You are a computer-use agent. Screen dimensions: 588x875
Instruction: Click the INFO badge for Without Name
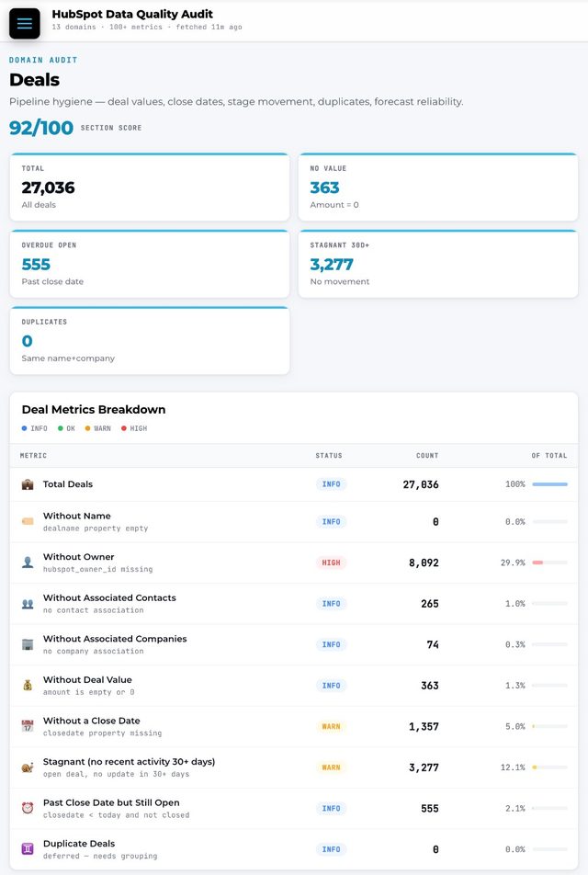click(x=331, y=522)
